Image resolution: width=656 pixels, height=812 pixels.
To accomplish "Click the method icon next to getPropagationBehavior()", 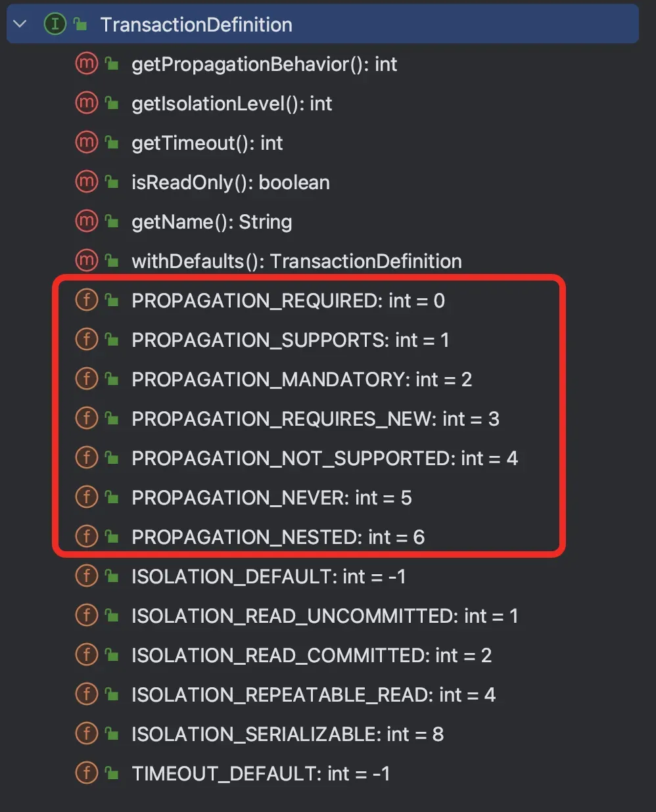I will pos(86,63).
